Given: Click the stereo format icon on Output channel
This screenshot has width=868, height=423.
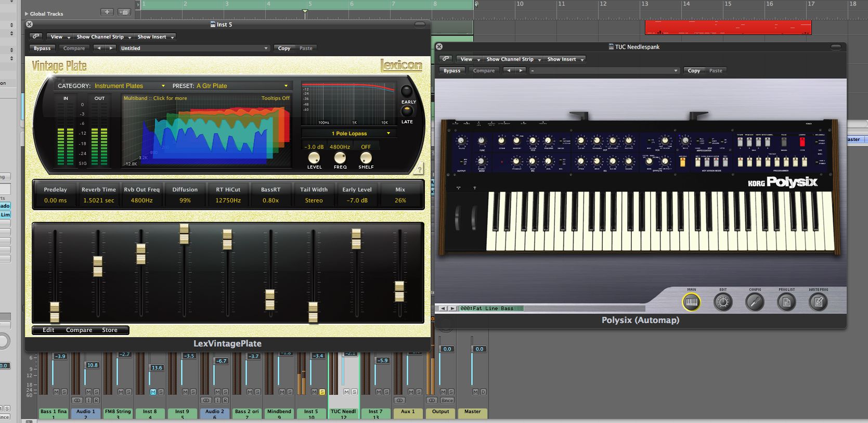Looking at the screenshot, I should (432, 401).
